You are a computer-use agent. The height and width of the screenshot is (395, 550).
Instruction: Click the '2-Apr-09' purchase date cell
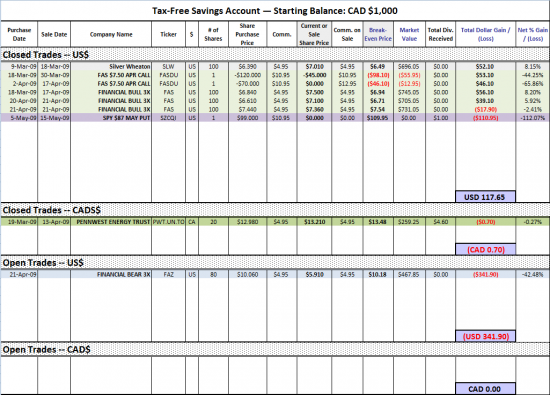(x=19, y=83)
